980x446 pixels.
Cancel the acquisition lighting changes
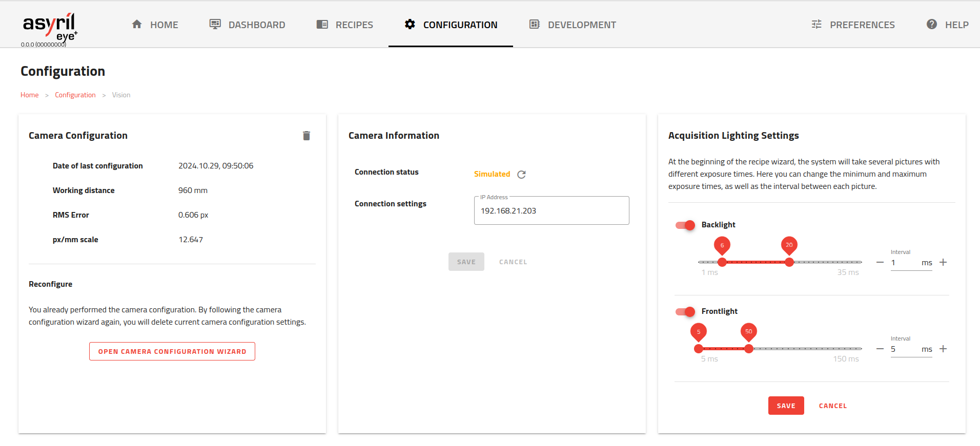click(x=832, y=406)
